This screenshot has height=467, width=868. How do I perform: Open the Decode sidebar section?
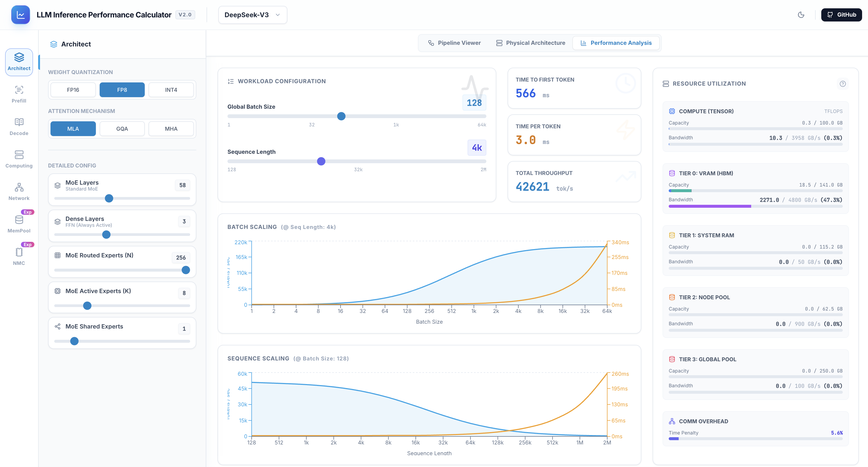pyautogui.click(x=19, y=127)
